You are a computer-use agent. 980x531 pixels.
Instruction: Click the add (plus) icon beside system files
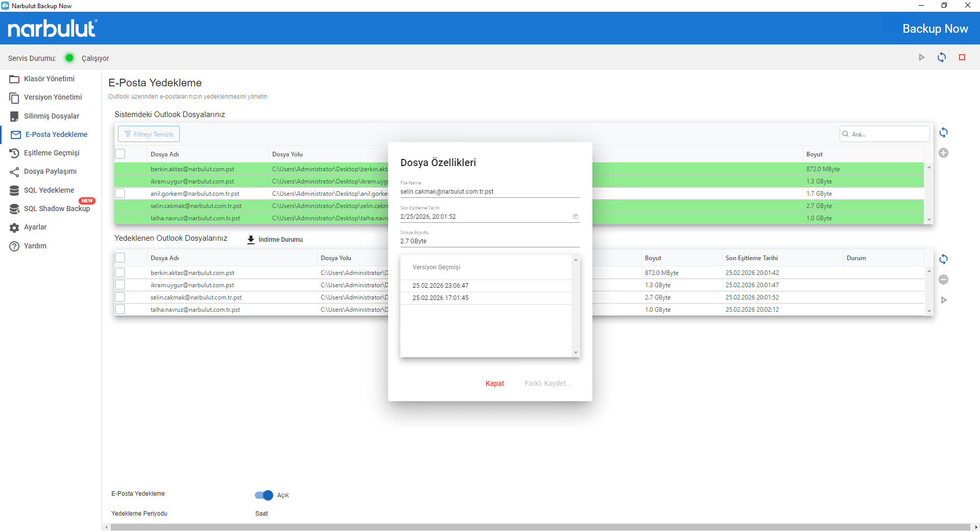[x=943, y=153]
